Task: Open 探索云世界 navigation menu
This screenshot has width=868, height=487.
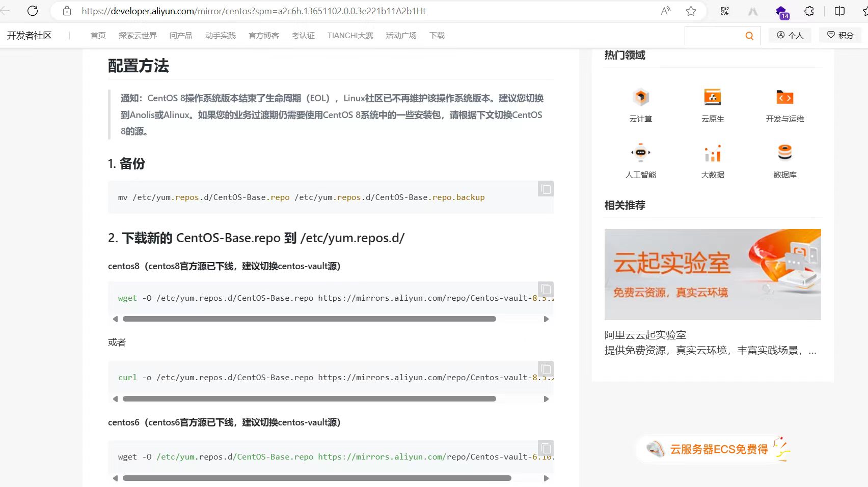Action: [138, 36]
